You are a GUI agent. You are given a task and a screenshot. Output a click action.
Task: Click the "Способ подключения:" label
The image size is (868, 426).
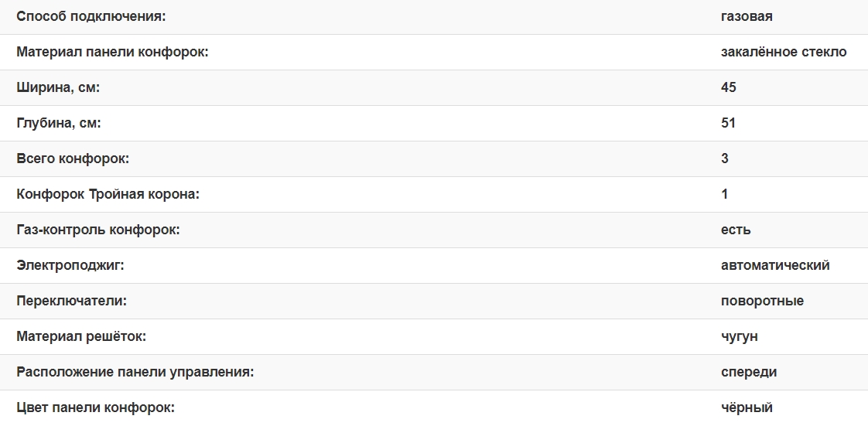coord(91,16)
